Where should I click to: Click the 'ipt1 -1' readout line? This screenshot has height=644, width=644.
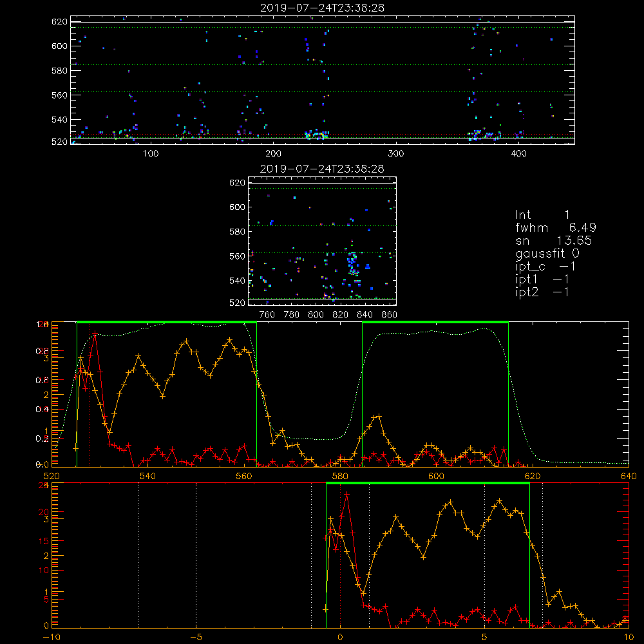point(542,279)
